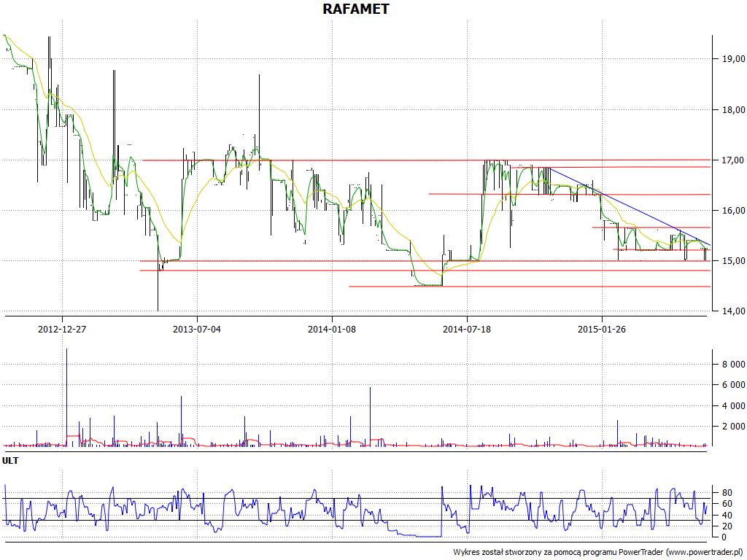Click the PowerTrader credit text
This screenshot has height=560, width=747.
click(x=599, y=553)
